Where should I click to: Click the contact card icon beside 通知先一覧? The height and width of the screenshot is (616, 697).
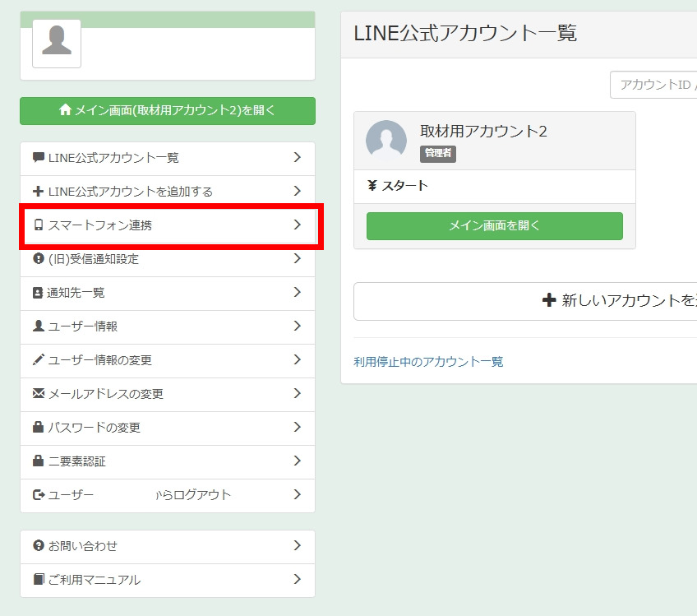coord(38,293)
